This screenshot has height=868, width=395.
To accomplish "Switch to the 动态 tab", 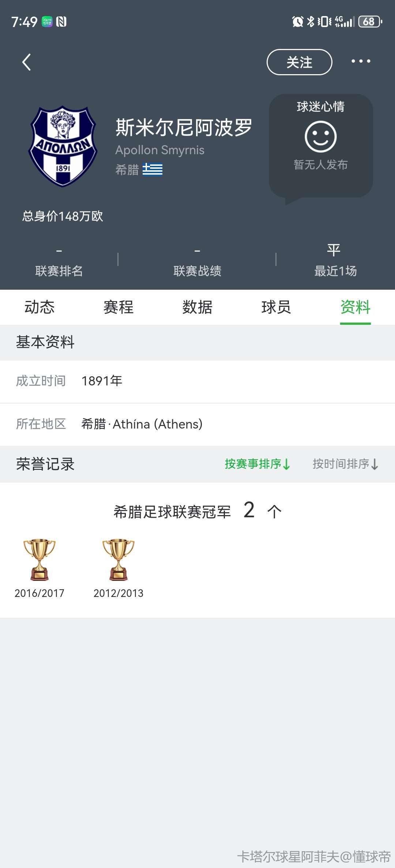I will (x=39, y=307).
